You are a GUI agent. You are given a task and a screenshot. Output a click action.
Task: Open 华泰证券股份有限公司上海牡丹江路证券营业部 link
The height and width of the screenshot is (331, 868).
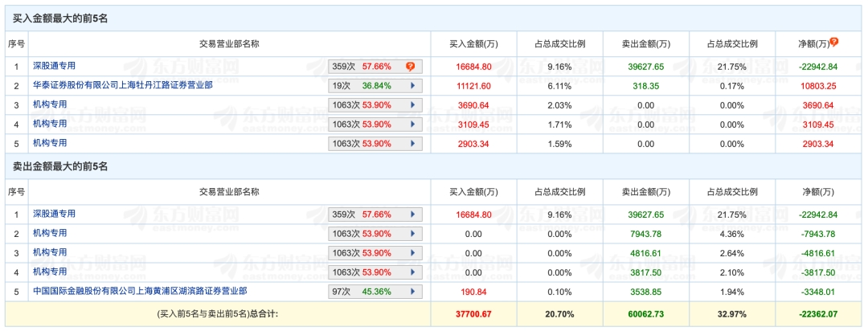tap(122, 85)
